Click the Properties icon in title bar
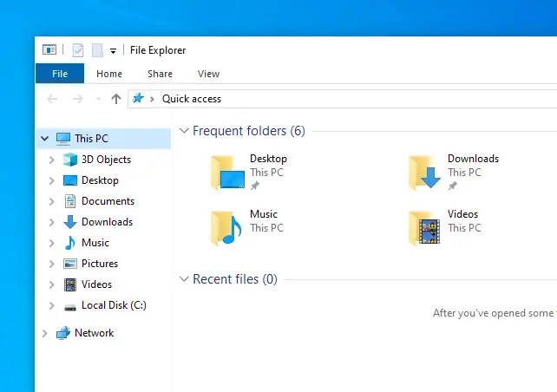This screenshot has width=557, height=392. [78, 50]
